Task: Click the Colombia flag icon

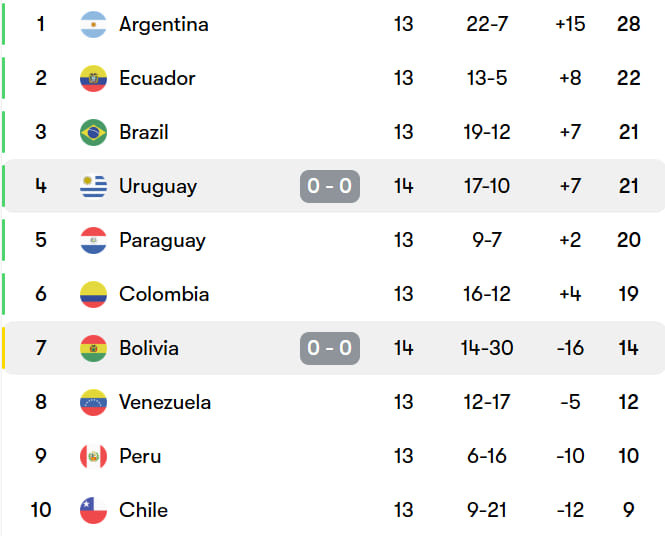Action: tap(93, 294)
